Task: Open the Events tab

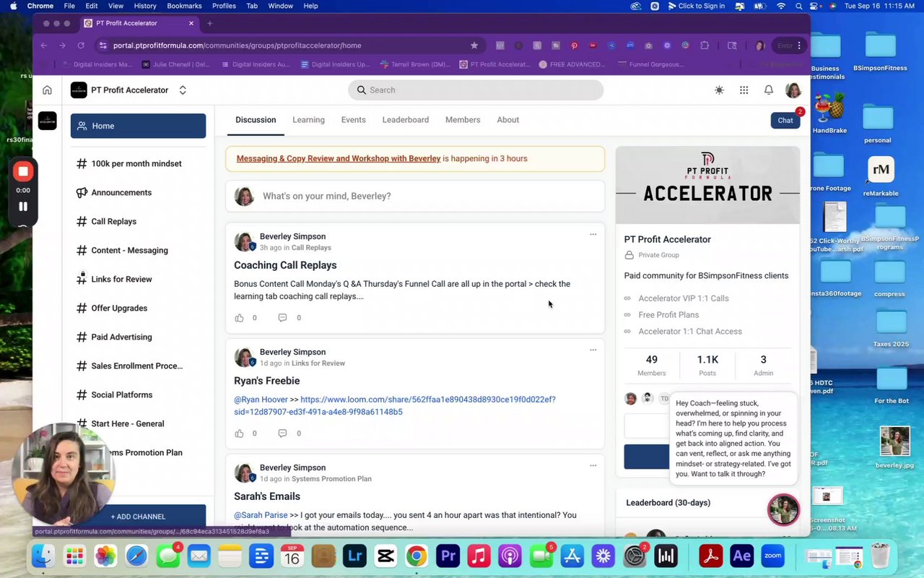Action: point(353,120)
